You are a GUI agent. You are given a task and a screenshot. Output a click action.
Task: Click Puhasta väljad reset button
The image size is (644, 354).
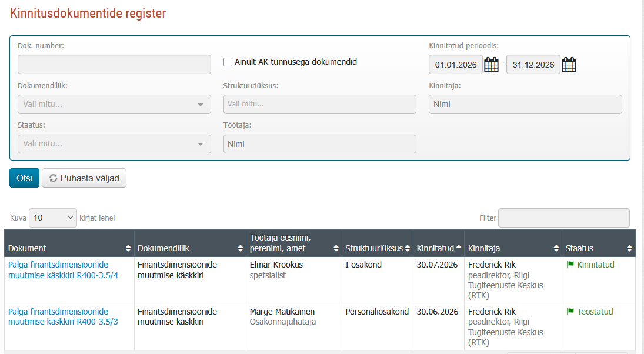pyautogui.click(x=84, y=178)
